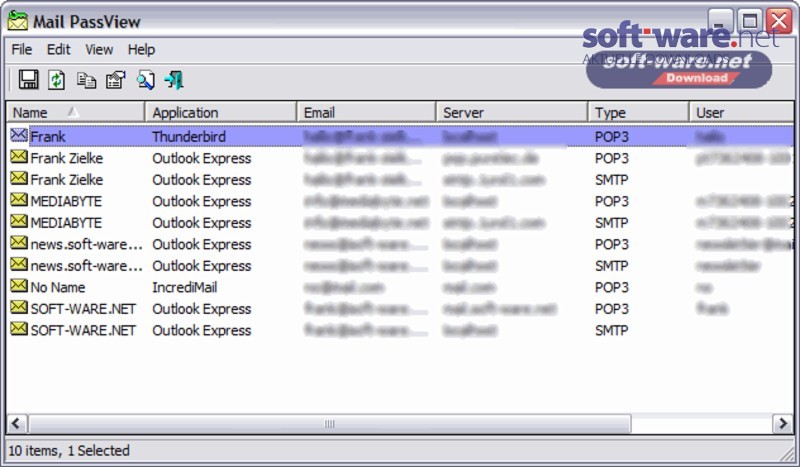Screen dimensions: 800x467
Task: Sort by the Name column header
Action: (x=76, y=112)
